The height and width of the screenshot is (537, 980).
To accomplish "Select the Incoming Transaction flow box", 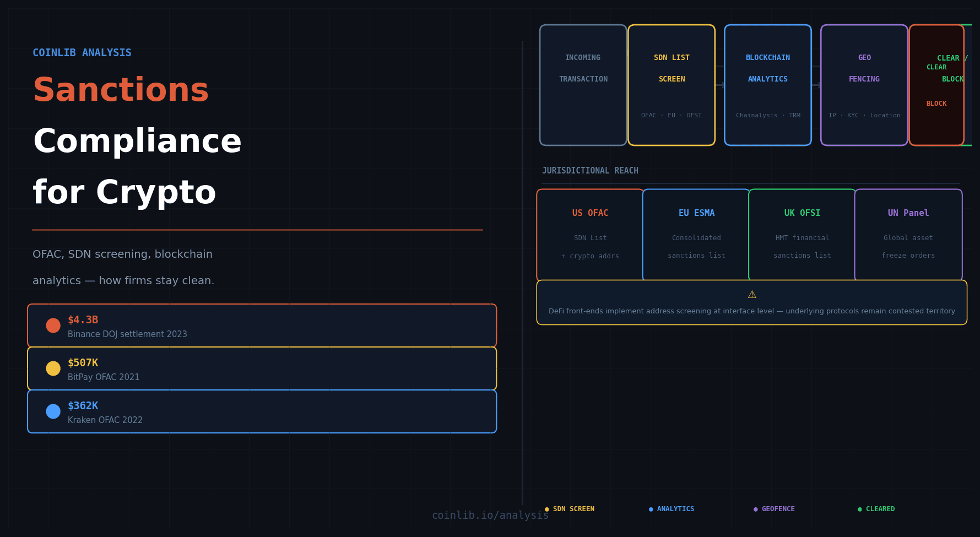I will (x=583, y=85).
